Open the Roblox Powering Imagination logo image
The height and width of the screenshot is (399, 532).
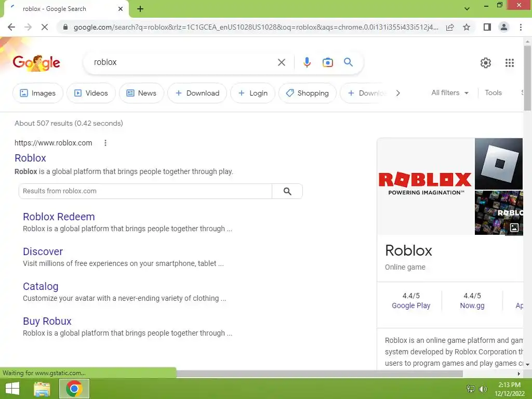coord(425,187)
